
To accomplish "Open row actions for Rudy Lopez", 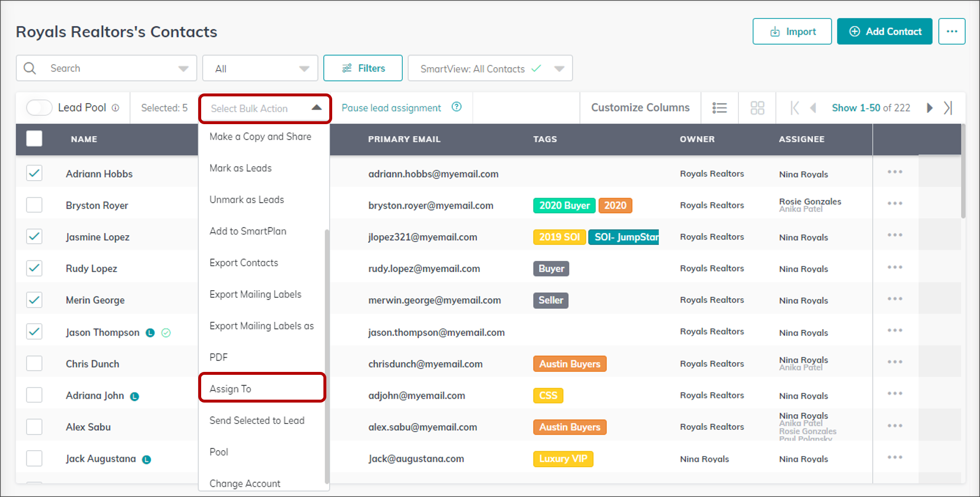I will [x=895, y=267].
